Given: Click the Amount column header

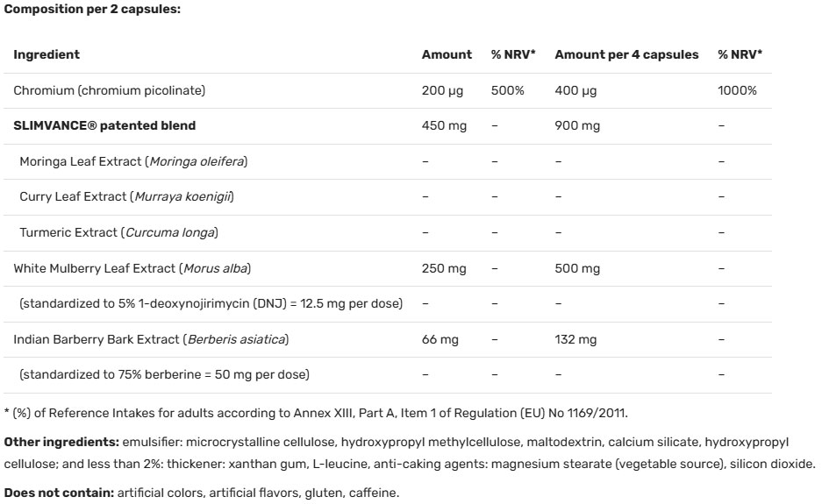Looking at the screenshot, I should click(447, 54).
